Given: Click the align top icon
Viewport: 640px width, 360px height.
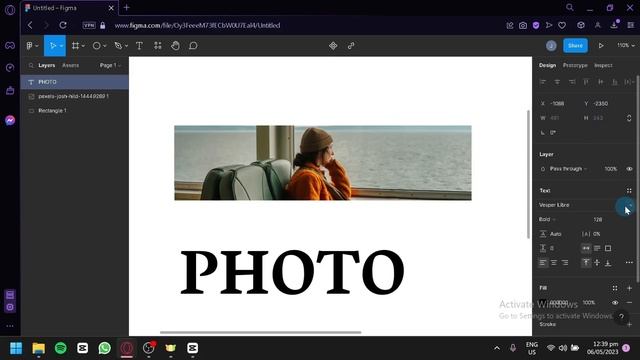Looking at the screenshot, I should pos(586,82).
